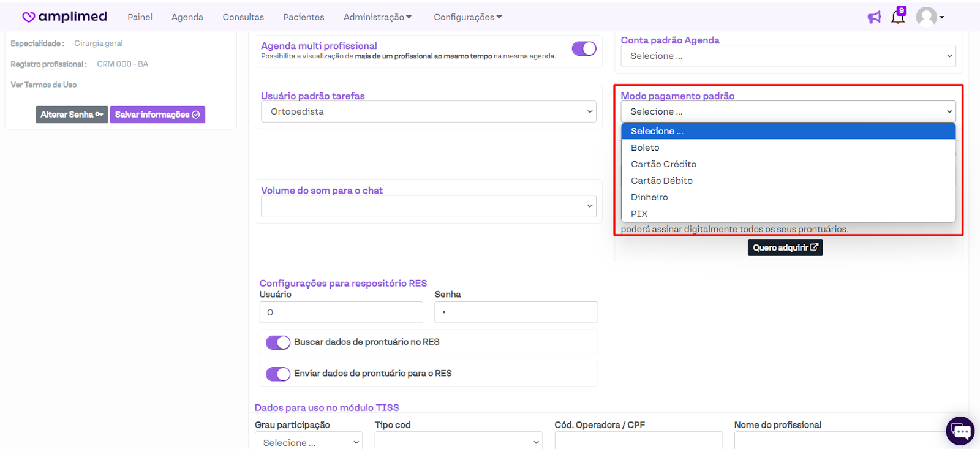Toggle Agenda multi profissional switch
The width and height of the screenshot is (980, 449).
[584, 49]
